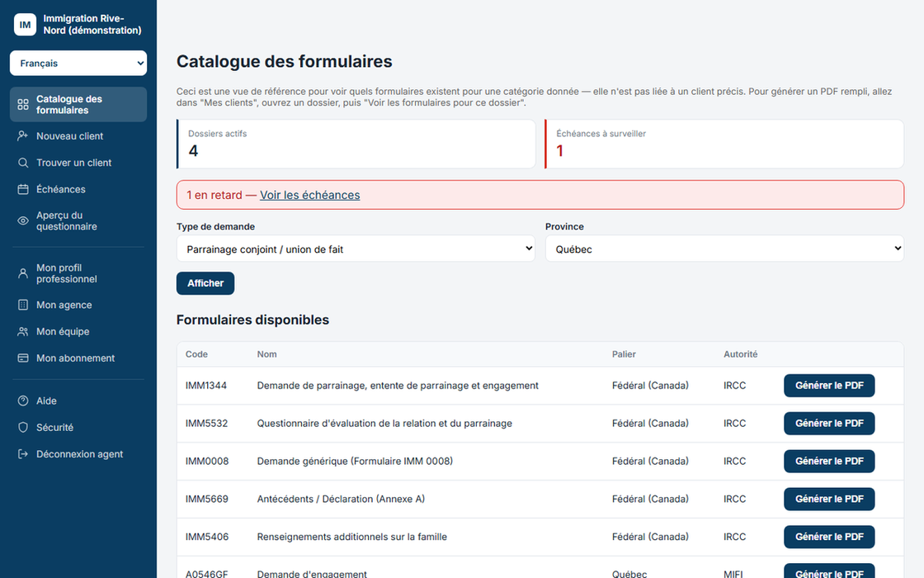Image resolution: width=924 pixels, height=578 pixels.
Task: Click the IMM1344 code cell
Action: (x=206, y=386)
